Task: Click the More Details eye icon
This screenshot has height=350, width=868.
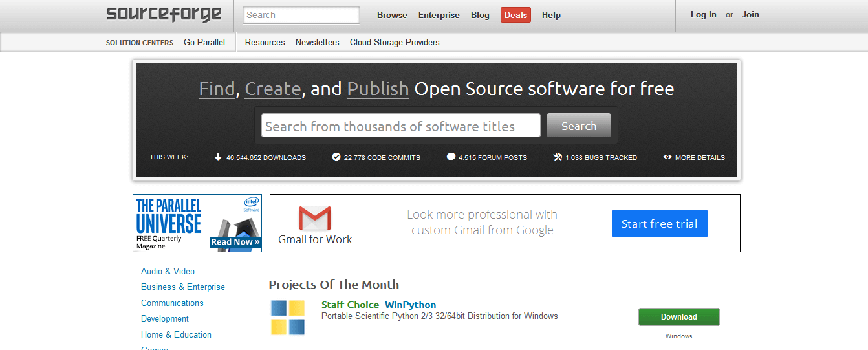Action: click(x=667, y=157)
